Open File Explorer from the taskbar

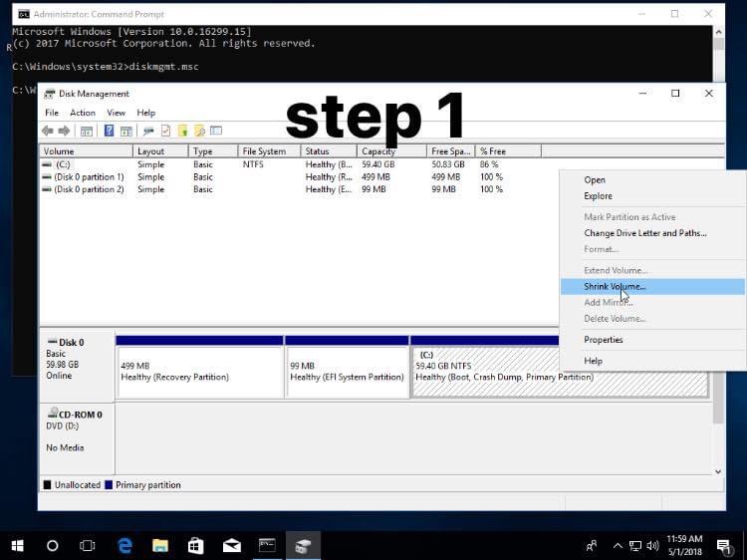coord(160,546)
